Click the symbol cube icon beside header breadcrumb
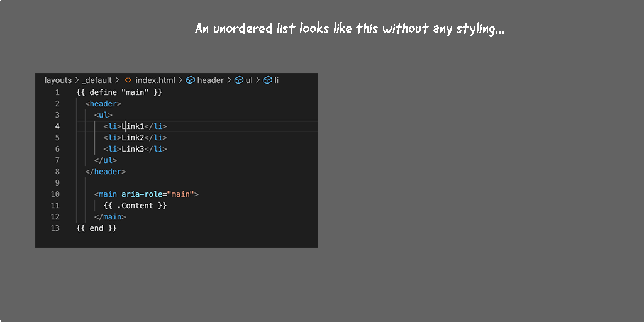The width and height of the screenshot is (644, 322). (190, 80)
